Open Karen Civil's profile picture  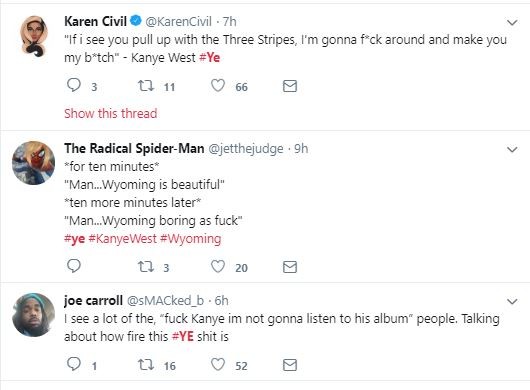[x=34, y=36]
